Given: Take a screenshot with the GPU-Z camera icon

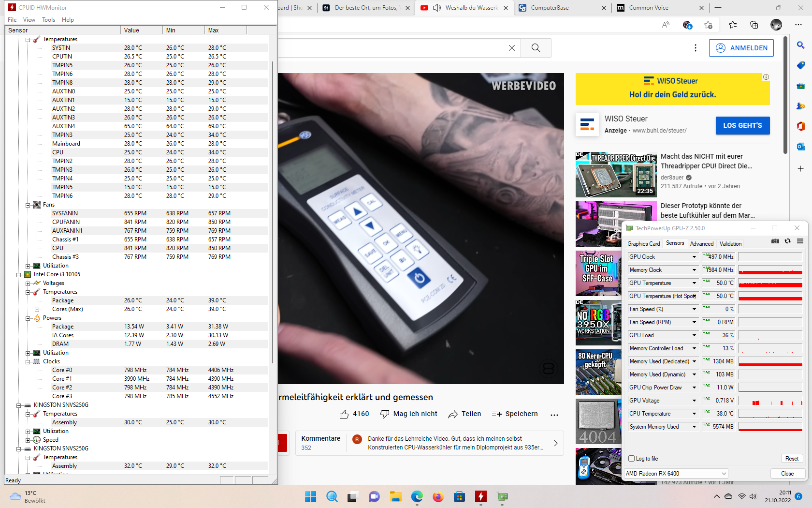Looking at the screenshot, I should 775,241.
